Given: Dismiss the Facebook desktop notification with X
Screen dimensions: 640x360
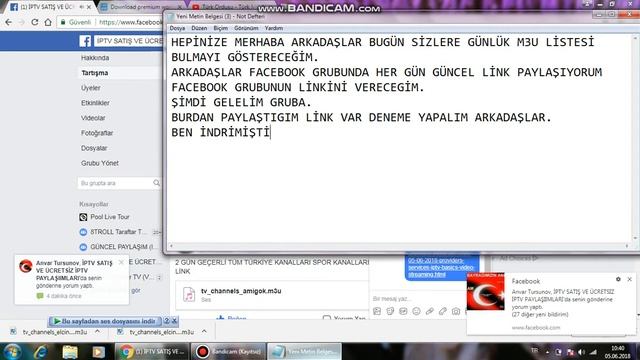Looking at the screenshot, I should tap(629, 279).
